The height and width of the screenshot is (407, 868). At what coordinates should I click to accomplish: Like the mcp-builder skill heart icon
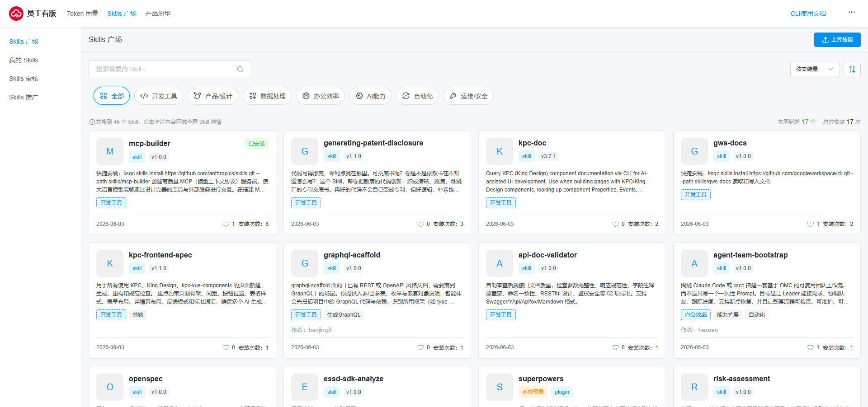[x=226, y=224]
